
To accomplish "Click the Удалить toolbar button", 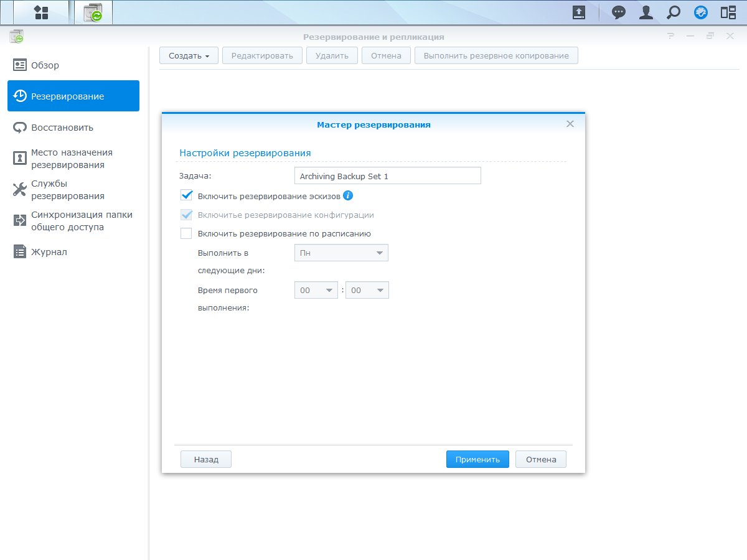I will tap(332, 55).
